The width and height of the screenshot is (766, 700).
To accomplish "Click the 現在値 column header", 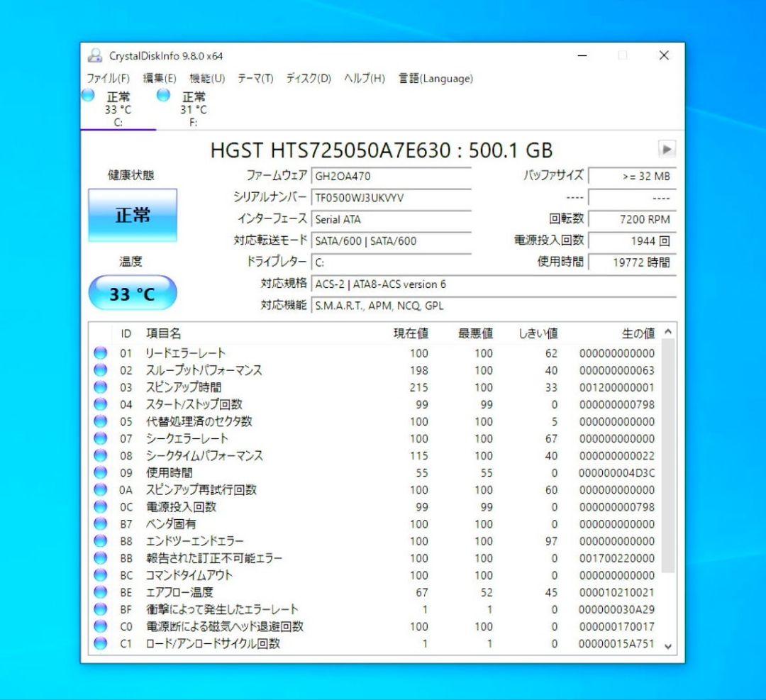I will coord(411,333).
